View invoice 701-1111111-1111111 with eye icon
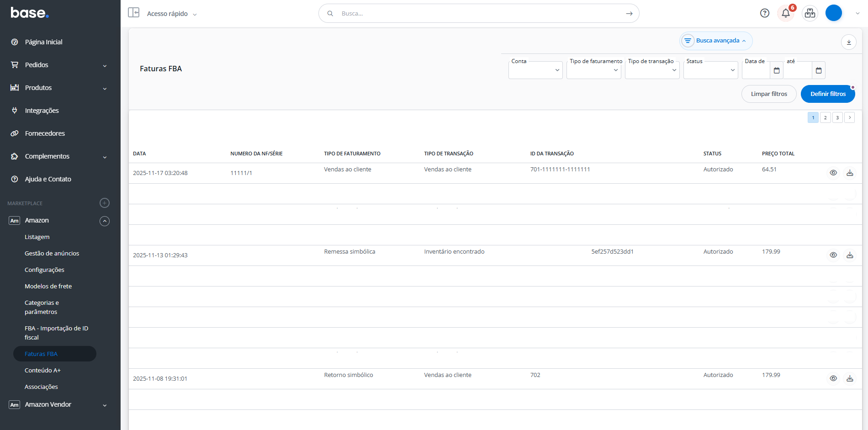The width and height of the screenshot is (868, 430). (x=833, y=173)
